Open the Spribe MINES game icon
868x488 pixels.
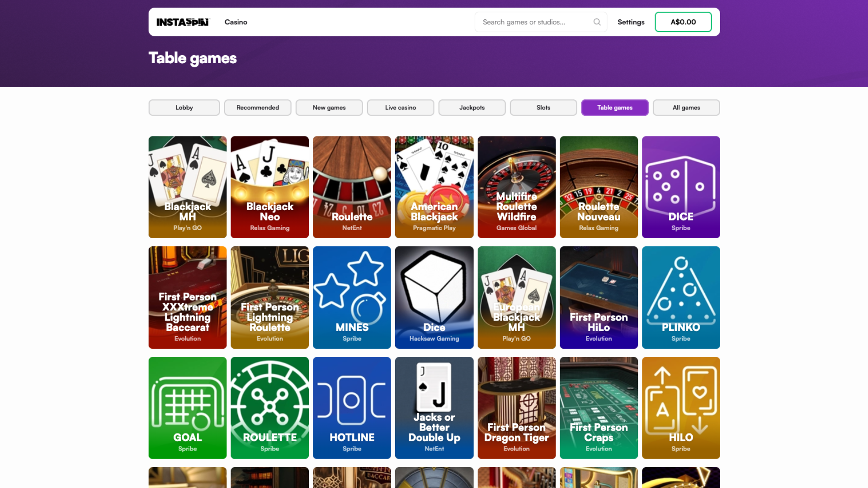(352, 297)
